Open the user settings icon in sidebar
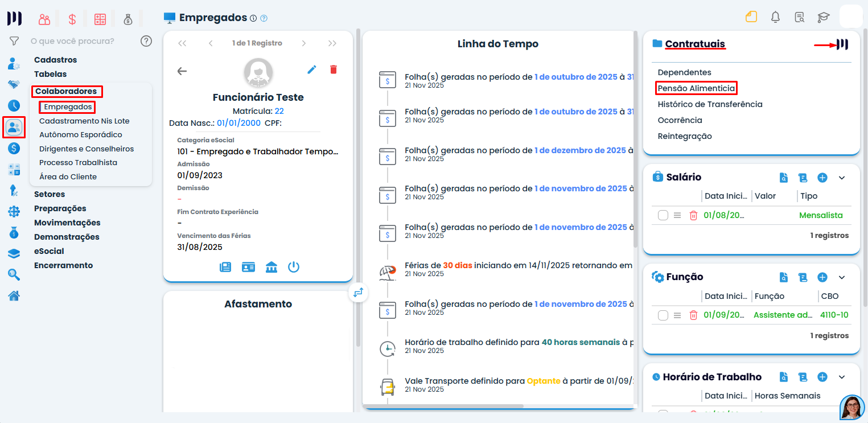868x423 pixels. tap(14, 63)
